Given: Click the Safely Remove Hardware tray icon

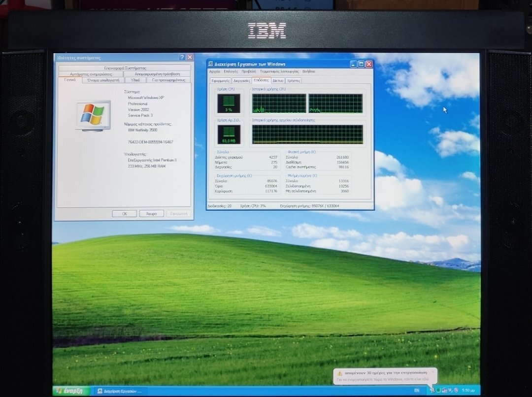Looking at the screenshot, I should pos(450,390).
